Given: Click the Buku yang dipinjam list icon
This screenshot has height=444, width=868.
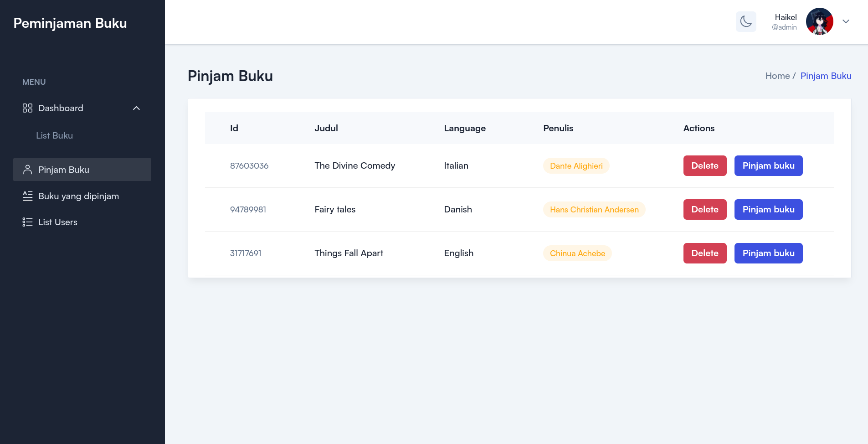Looking at the screenshot, I should pos(27,196).
